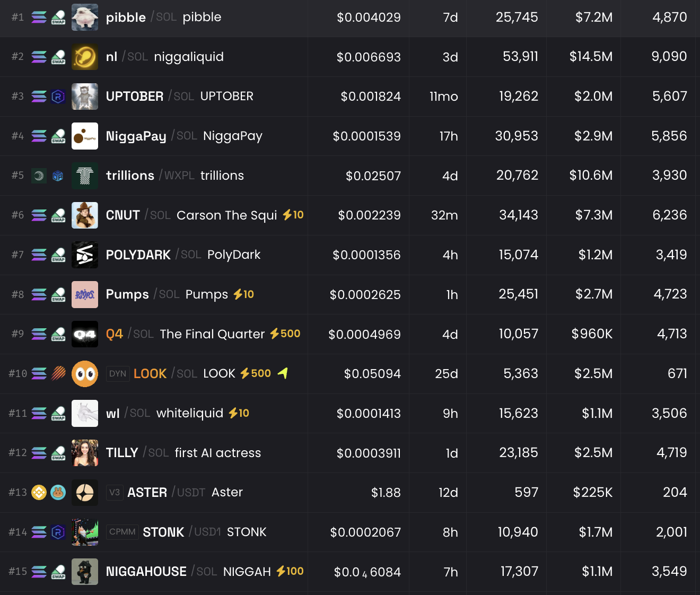
Task: Click the 10 boost icon on whiteliquid row
Action: tap(238, 414)
